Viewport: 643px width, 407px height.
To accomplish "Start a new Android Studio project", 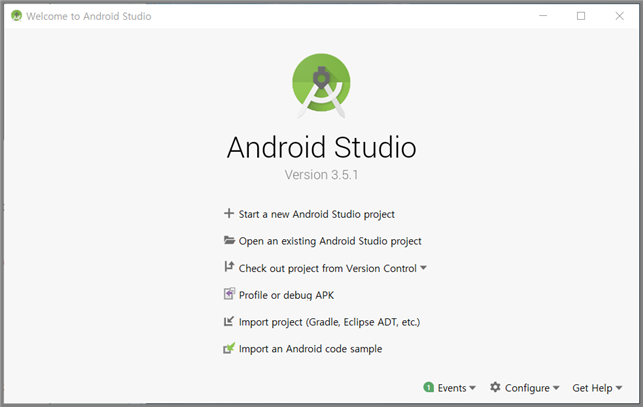I will coord(316,214).
